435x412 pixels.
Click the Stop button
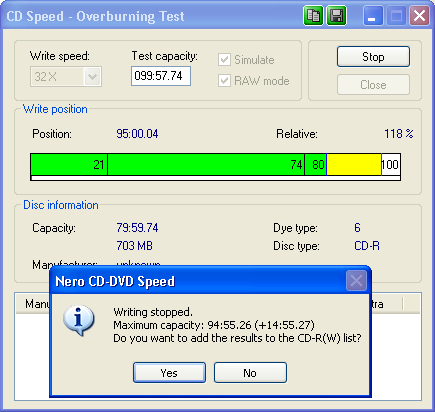tap(373, 57)
